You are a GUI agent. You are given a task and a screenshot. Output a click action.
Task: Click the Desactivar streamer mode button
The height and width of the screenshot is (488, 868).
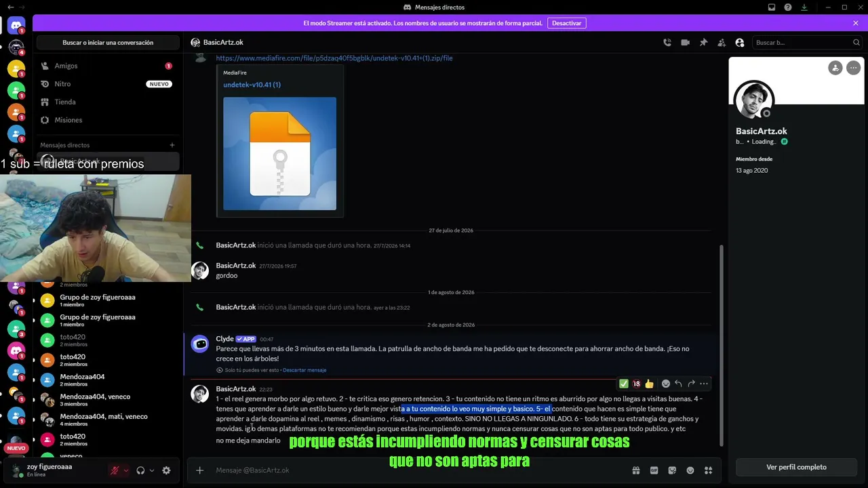point(566,23)
